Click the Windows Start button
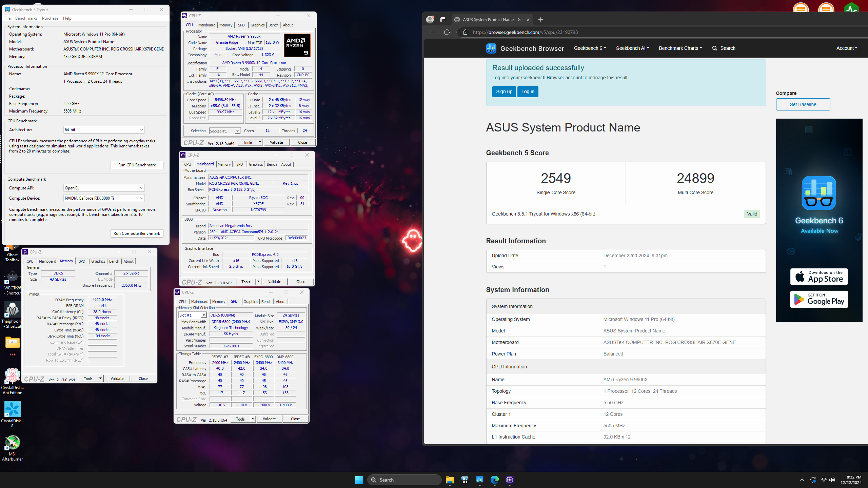 click(x=359, y=480)
